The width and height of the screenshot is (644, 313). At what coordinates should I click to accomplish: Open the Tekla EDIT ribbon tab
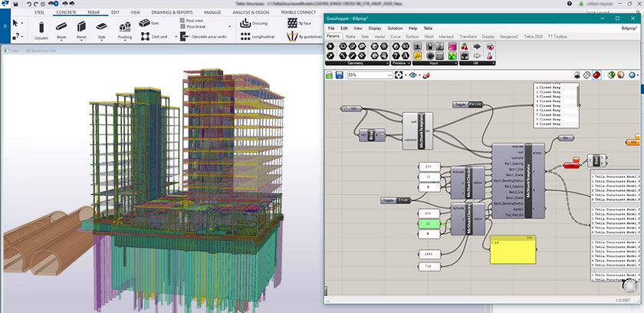click(116, 12)
